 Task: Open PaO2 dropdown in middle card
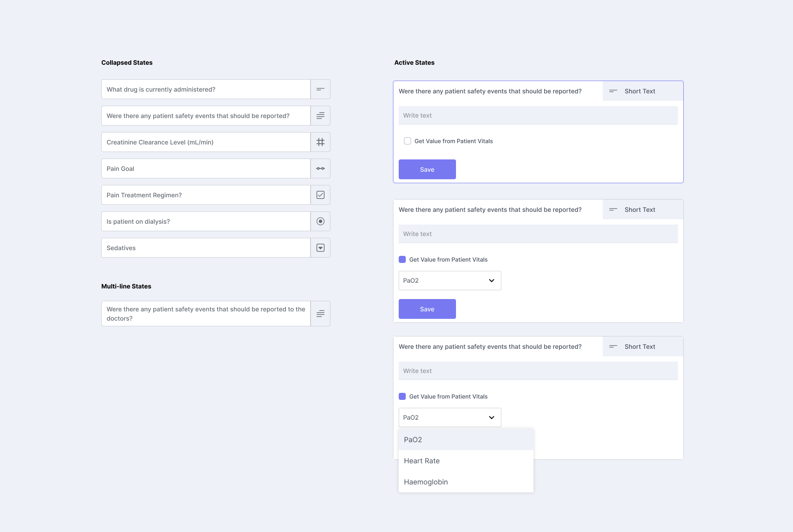point(450,281)
